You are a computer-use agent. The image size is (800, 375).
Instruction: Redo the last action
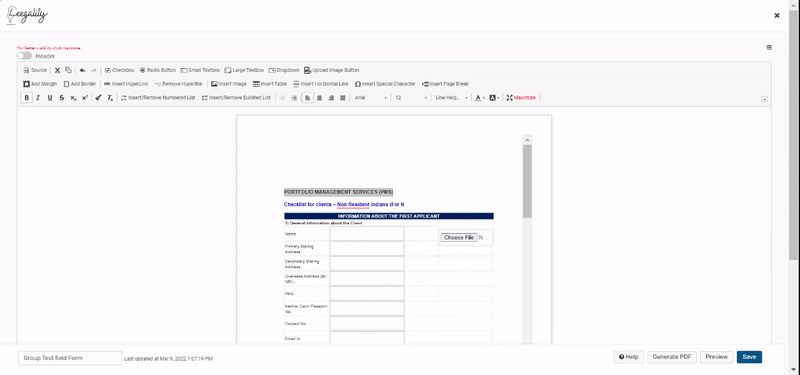(x=93, y=70)
